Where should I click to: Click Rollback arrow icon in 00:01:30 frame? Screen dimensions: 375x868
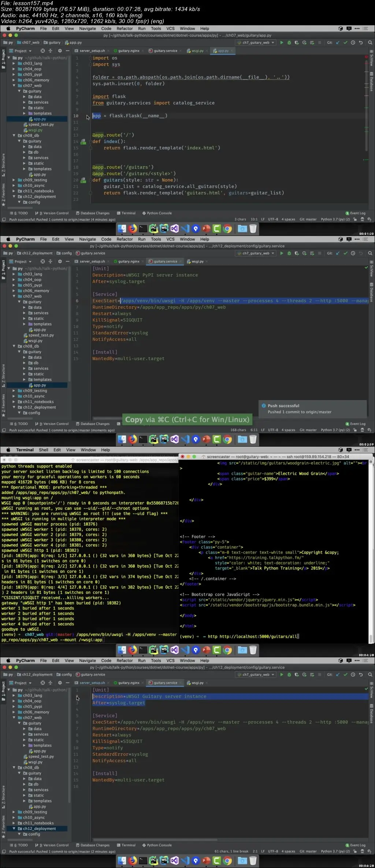361,43
